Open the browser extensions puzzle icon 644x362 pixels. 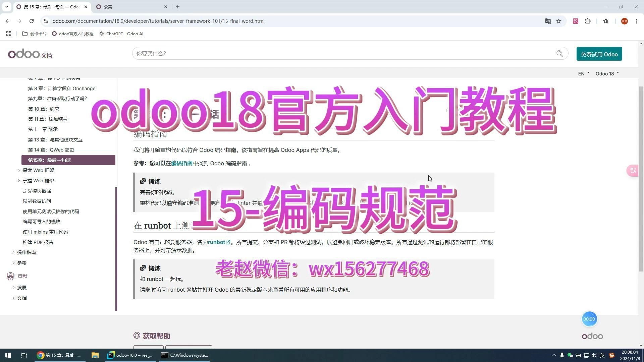[588, 21]
